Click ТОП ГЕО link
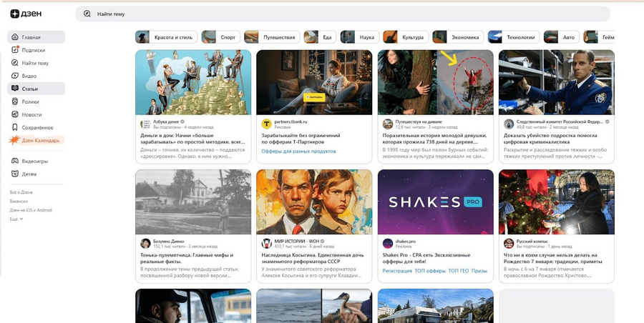This screenshot has width=644, height=323. coord(459,271)
